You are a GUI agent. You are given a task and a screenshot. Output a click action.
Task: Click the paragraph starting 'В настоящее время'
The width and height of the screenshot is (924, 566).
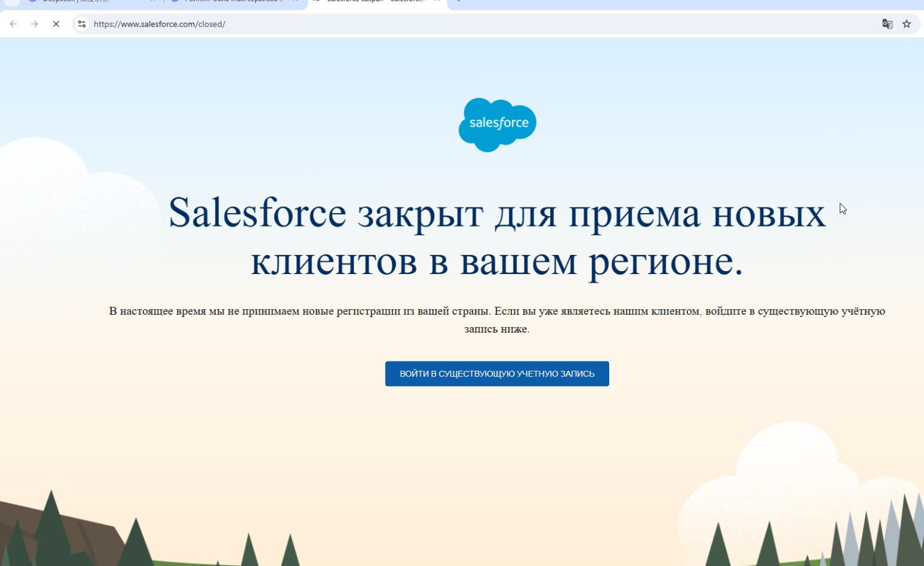pos(496,320)
